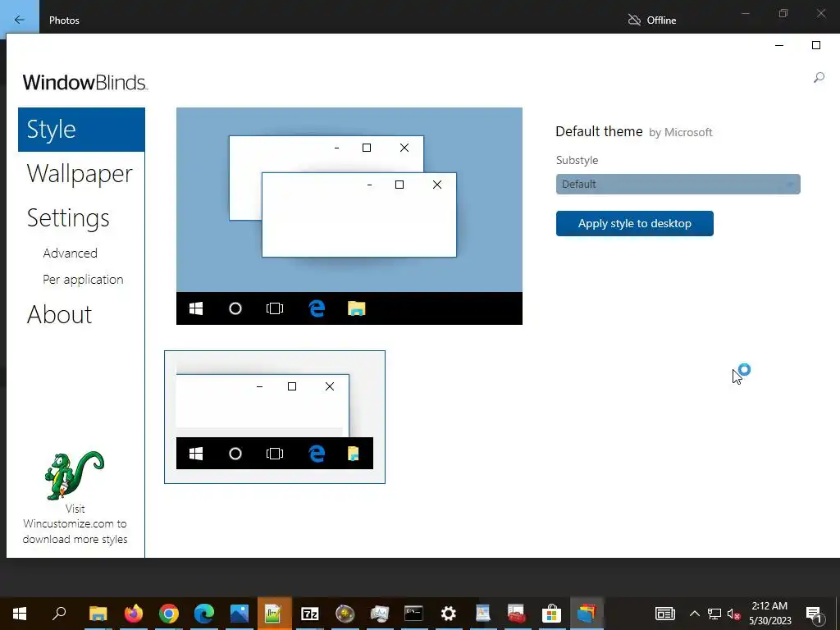Open the Wallpaper section

pos(80,174)
